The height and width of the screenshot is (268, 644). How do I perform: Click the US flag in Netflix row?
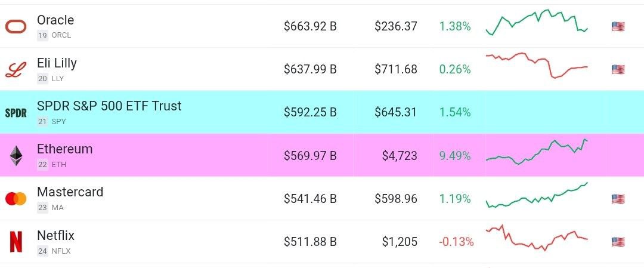[618, 242]
